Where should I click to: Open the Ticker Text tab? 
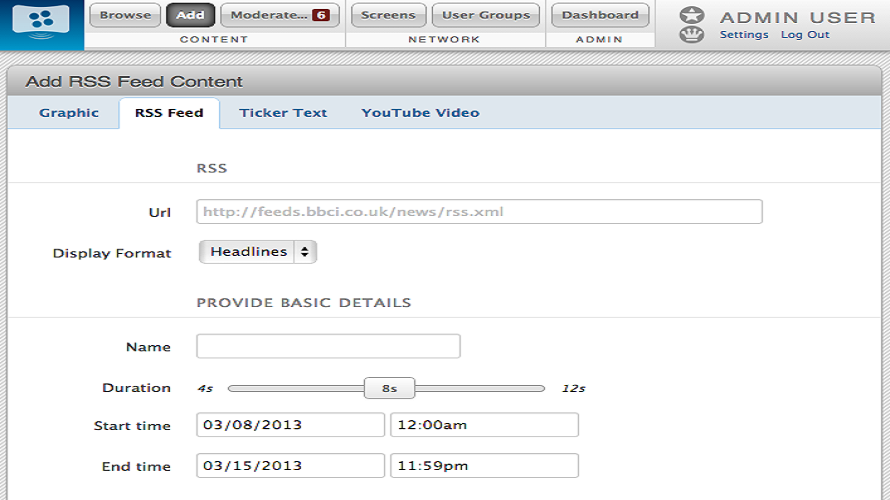point(283,113)
